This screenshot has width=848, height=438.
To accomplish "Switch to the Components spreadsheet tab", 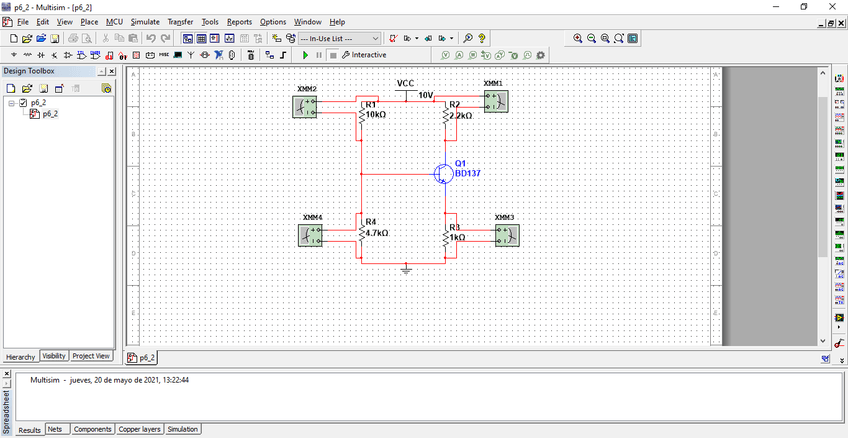I will tap(92, 429).
